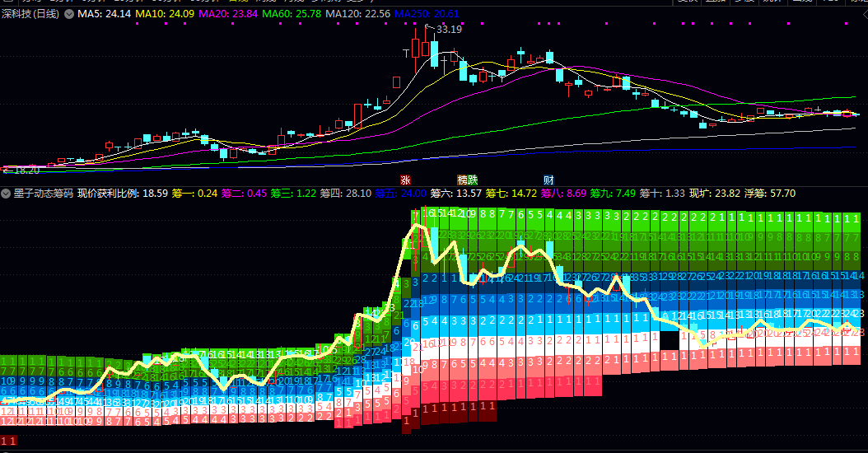The height and width of the screenshot is (453, 868).
Task: Select the MA5: 24.14 label
Action: [x=104, y=14]
